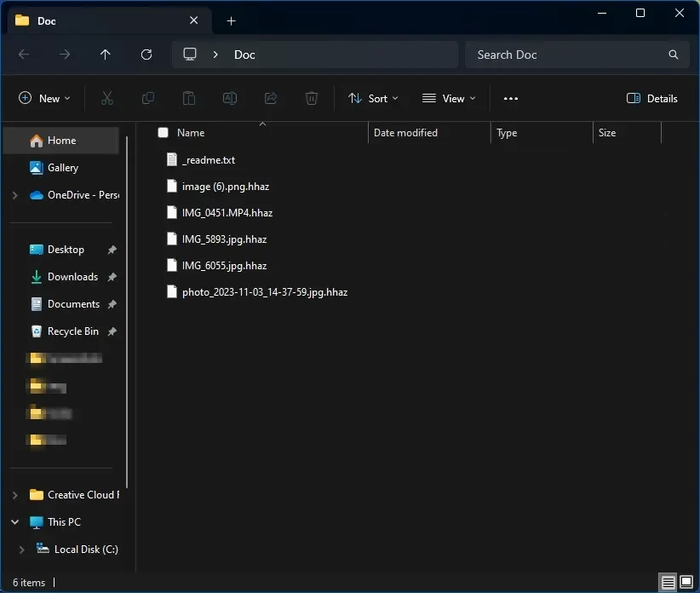Screen dimensions: 700x593
Task: Toggle the Details pane
Action: (x=652, y=98)
